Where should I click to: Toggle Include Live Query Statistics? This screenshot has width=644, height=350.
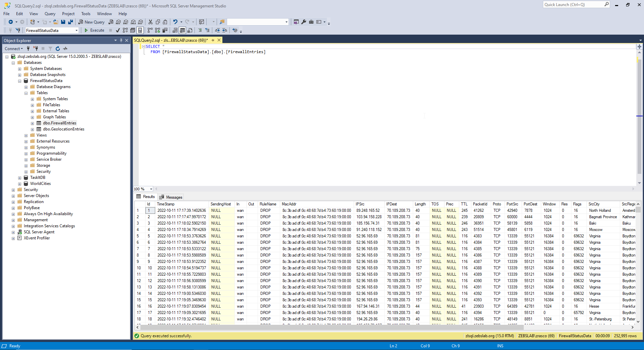(158, 30)
